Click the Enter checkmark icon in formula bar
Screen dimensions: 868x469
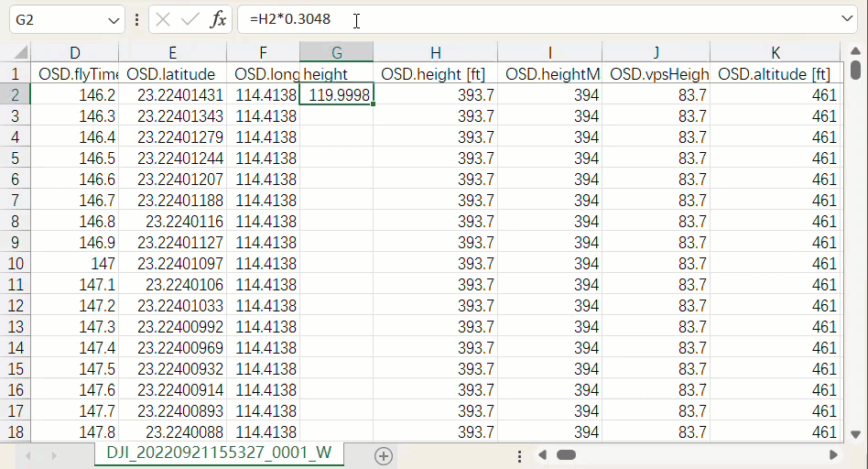coord(190,19)
